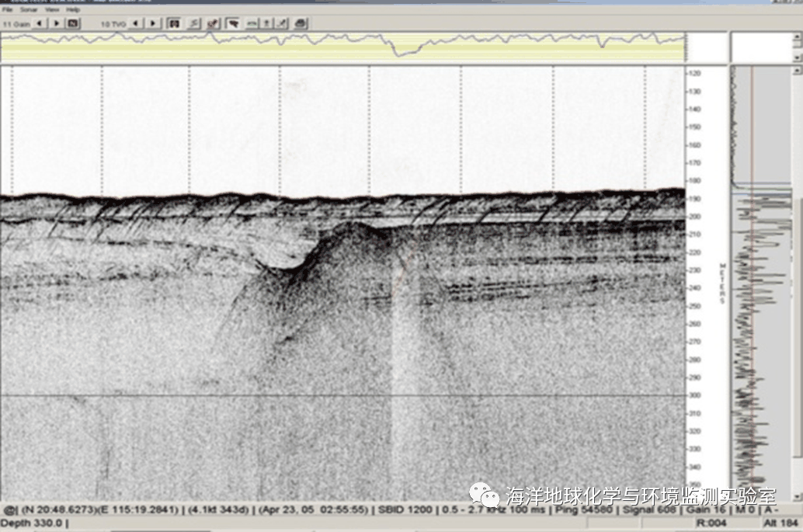The height and width of the screenshot is (532, 803).
Task: Click the toolbar icon left of the printer
Action: pos(283,23)
